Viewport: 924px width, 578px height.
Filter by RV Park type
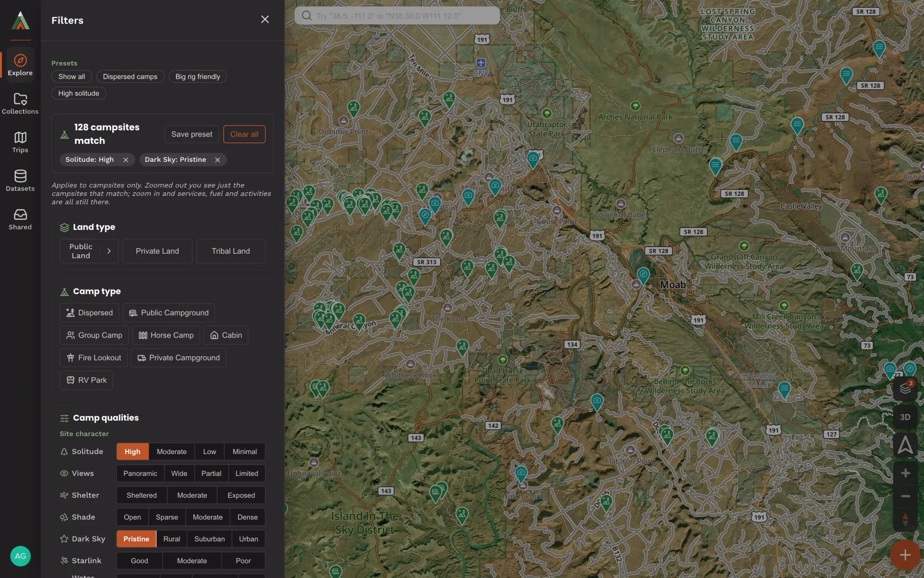[x=86, y=380]
